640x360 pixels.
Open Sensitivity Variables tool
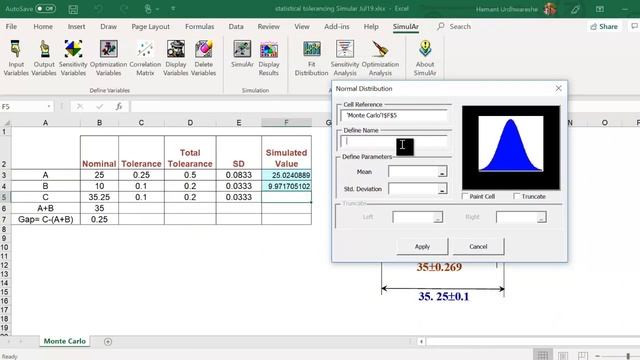73,58
